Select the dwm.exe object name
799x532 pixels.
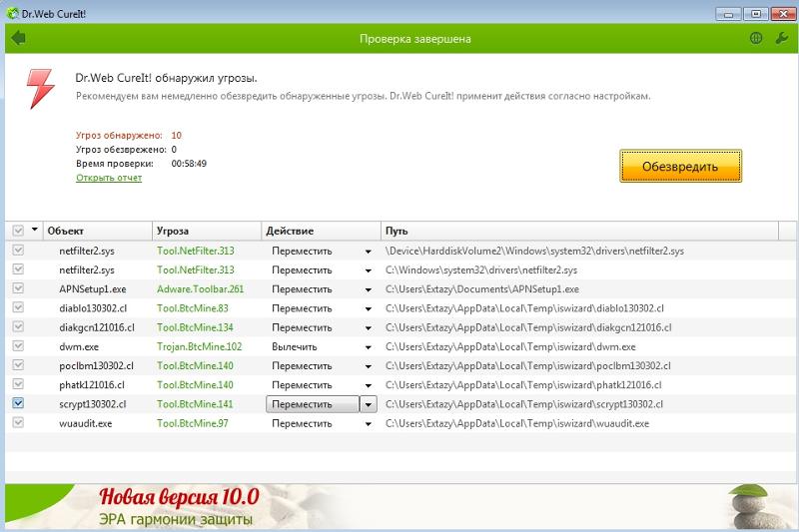pos(79,346)
